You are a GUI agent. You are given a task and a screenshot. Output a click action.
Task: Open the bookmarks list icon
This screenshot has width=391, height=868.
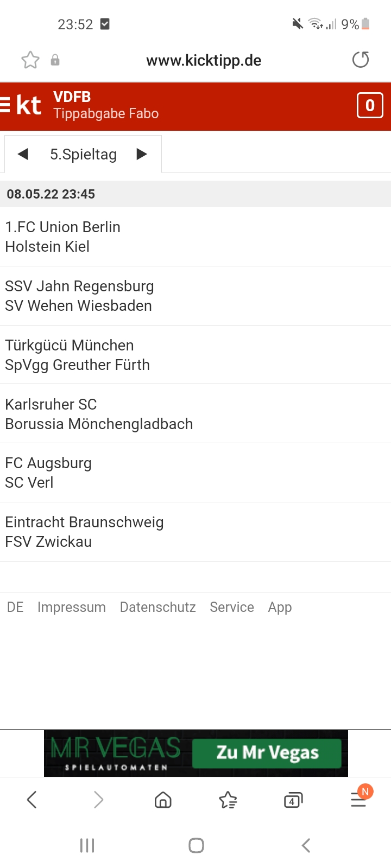tap(228, 800)
